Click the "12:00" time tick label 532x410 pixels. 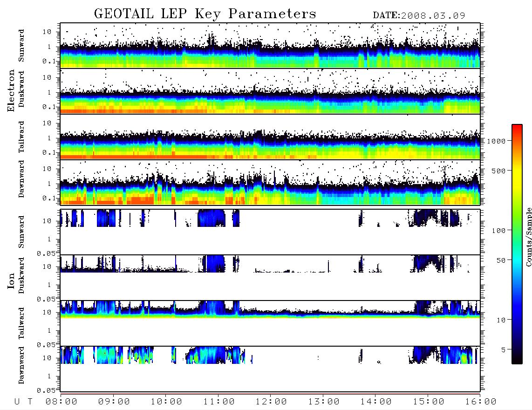click(271, 402)
